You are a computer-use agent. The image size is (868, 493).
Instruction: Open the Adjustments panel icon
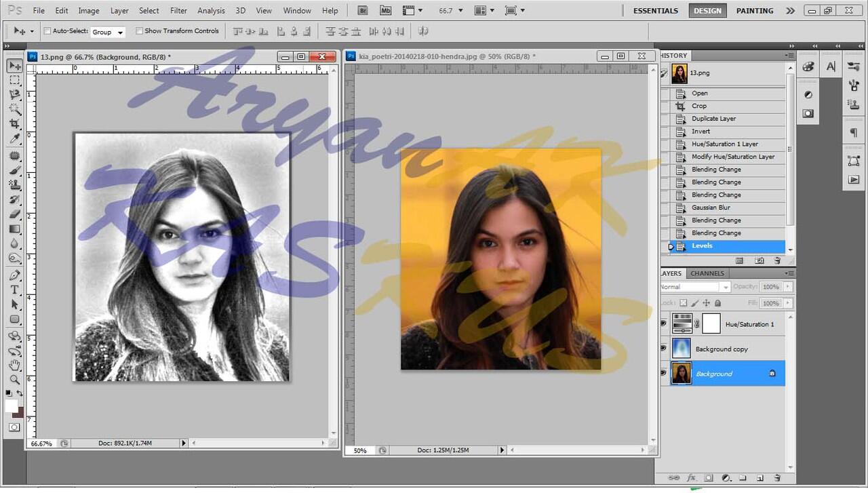(x=808, y=95)
